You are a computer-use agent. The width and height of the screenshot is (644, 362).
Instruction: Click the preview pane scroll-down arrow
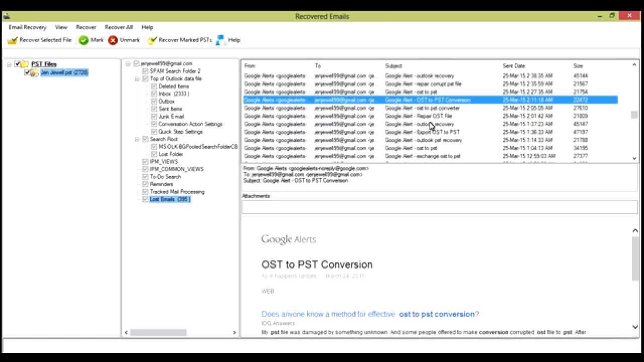tap(635, 327)
